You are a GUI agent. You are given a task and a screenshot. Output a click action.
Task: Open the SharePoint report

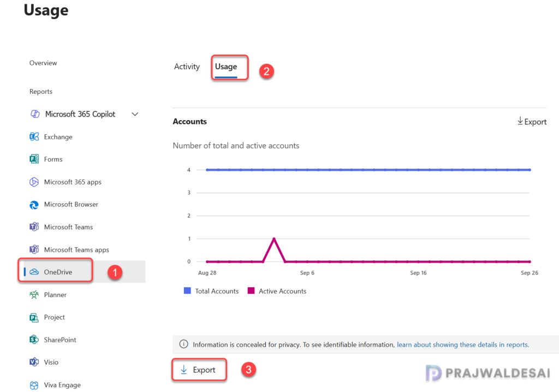click(60, 340)
